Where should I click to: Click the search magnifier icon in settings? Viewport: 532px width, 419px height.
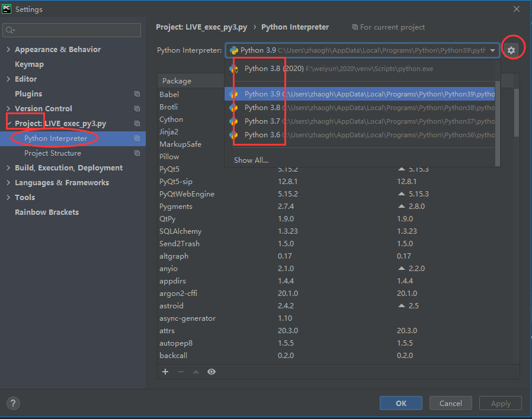coord(9,30)
